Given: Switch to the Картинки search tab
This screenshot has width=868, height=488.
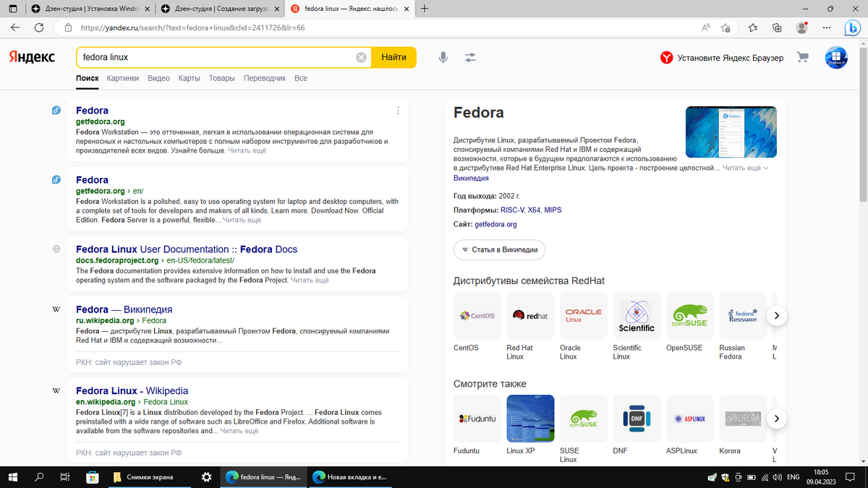Looking at the screenshot, I should (122, 78).
